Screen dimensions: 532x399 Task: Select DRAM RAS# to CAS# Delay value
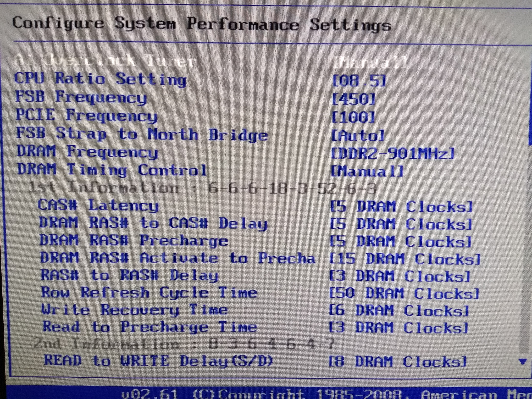pyautogui.click(x=401, y=224)
